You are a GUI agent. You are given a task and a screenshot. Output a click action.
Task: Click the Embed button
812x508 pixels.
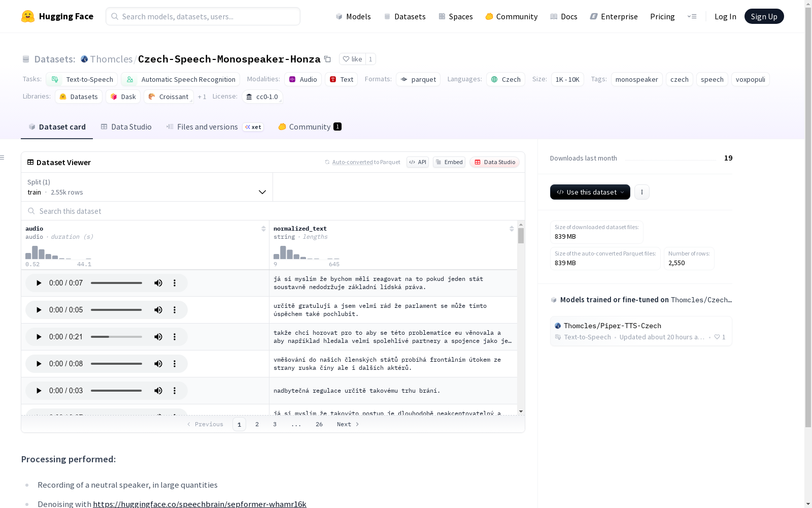[449, 162]
